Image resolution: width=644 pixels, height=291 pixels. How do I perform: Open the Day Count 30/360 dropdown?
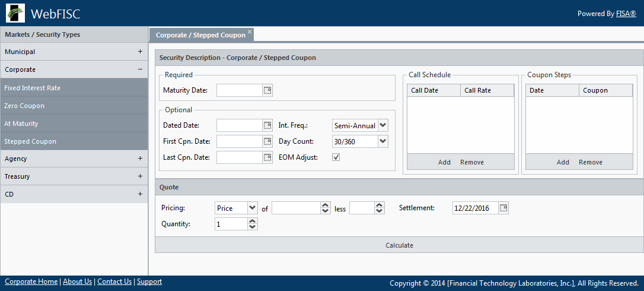click(x=382, y=141)
